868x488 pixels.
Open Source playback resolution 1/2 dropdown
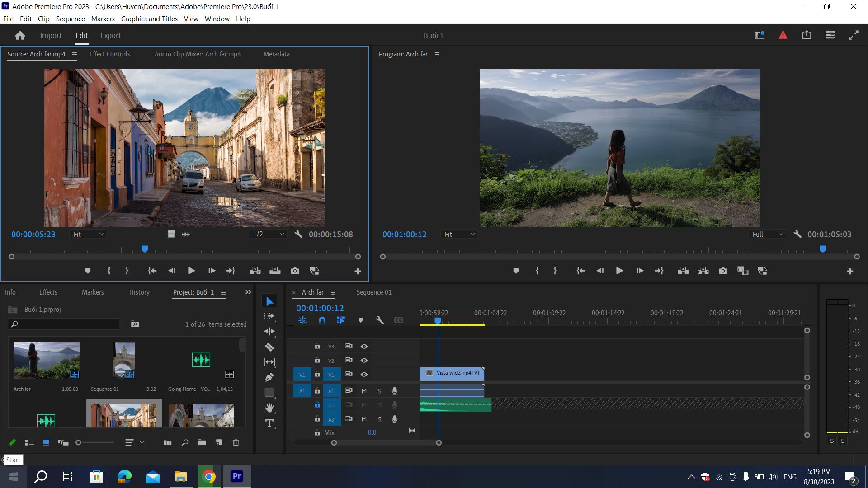pos(268,234)
